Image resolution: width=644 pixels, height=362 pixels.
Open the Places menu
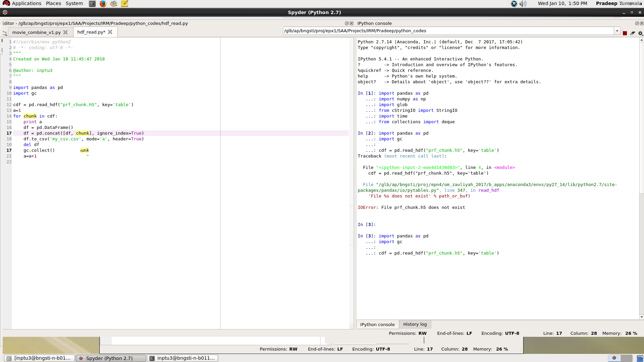click(x=53, y=3)
